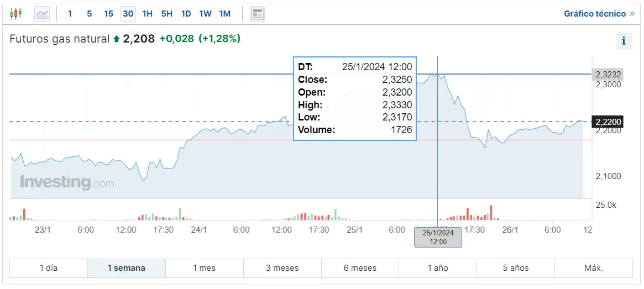This screenshot has height=289, width=644.
Task: Select the 1 minute interval
Action: [x=70, y=14]
